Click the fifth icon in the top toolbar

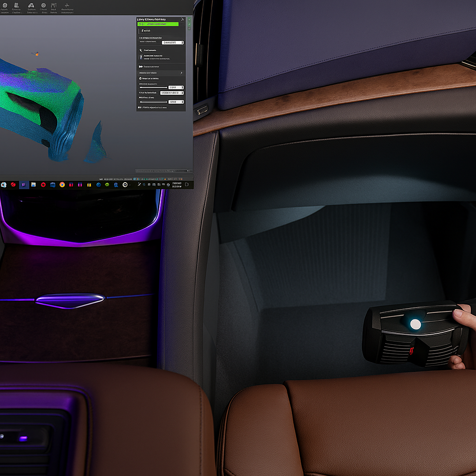click(x=53, y=5)
